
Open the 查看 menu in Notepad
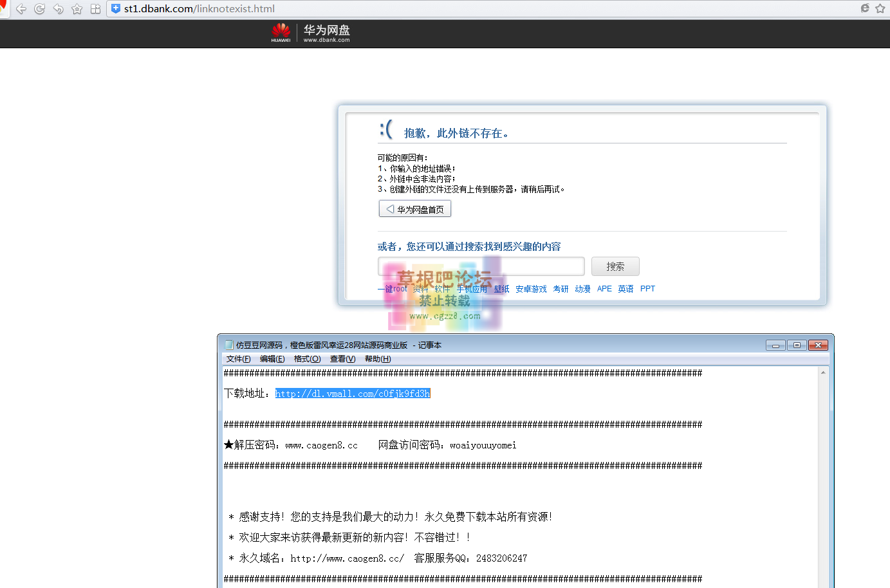[342, 358]
